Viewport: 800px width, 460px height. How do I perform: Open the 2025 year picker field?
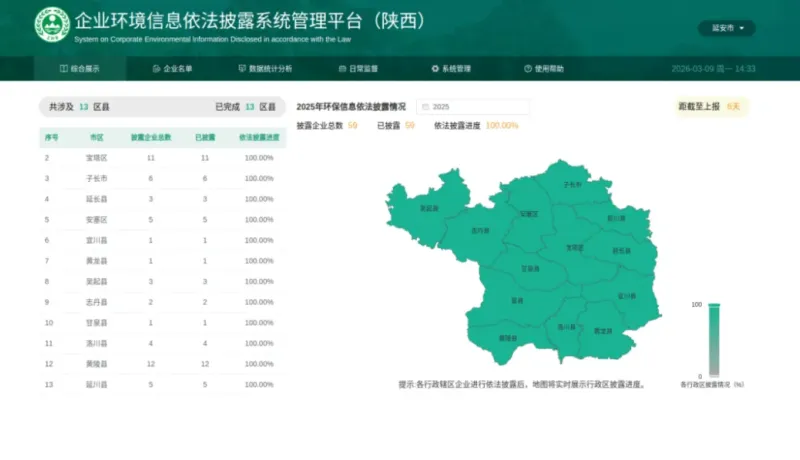coord(473,106)
